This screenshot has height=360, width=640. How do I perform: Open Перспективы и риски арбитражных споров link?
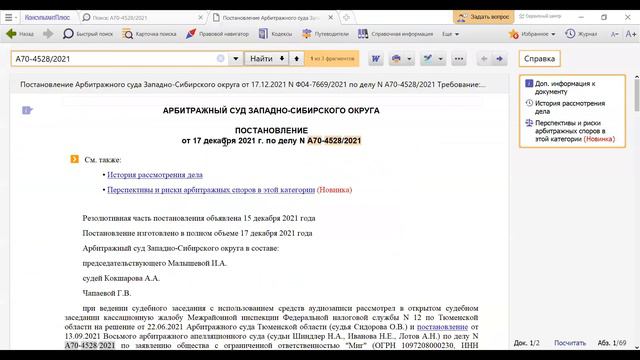coord(211,190)
